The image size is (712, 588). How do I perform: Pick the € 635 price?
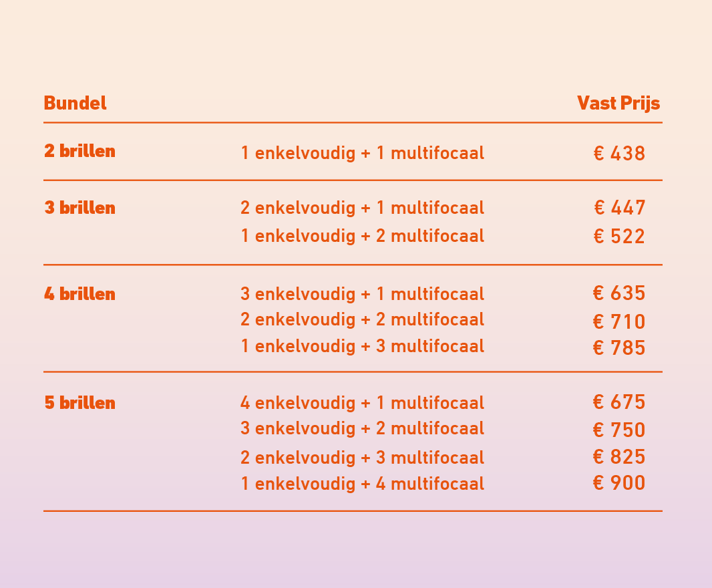[x=619, y=294]
